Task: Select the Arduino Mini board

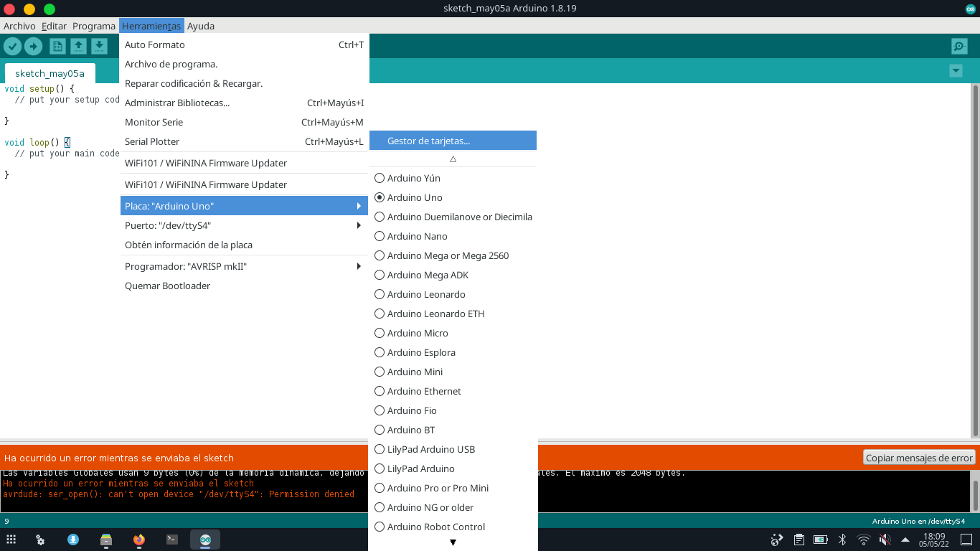Action: pos(453,372)
